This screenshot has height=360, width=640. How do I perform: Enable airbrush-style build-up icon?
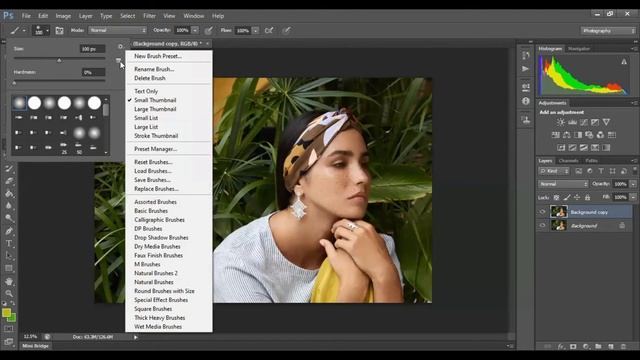coord(269,31)
